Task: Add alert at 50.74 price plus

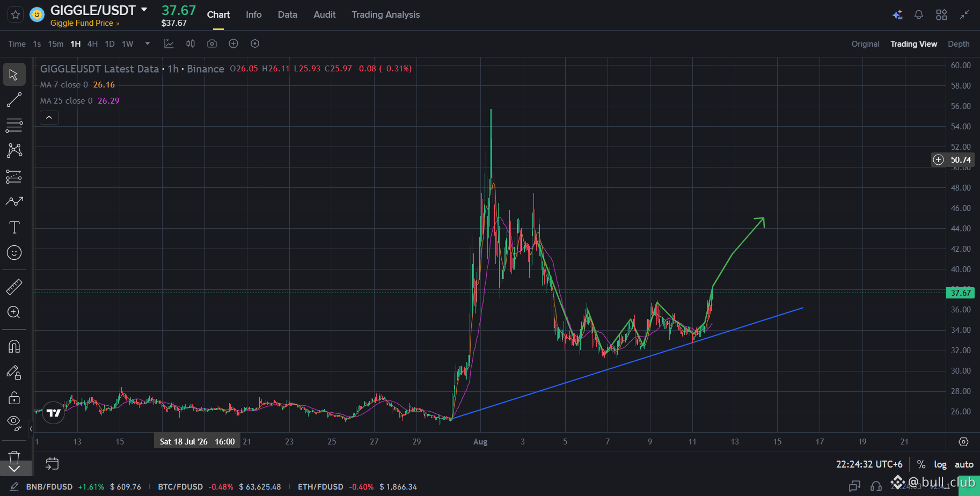Action: [938, 159]
